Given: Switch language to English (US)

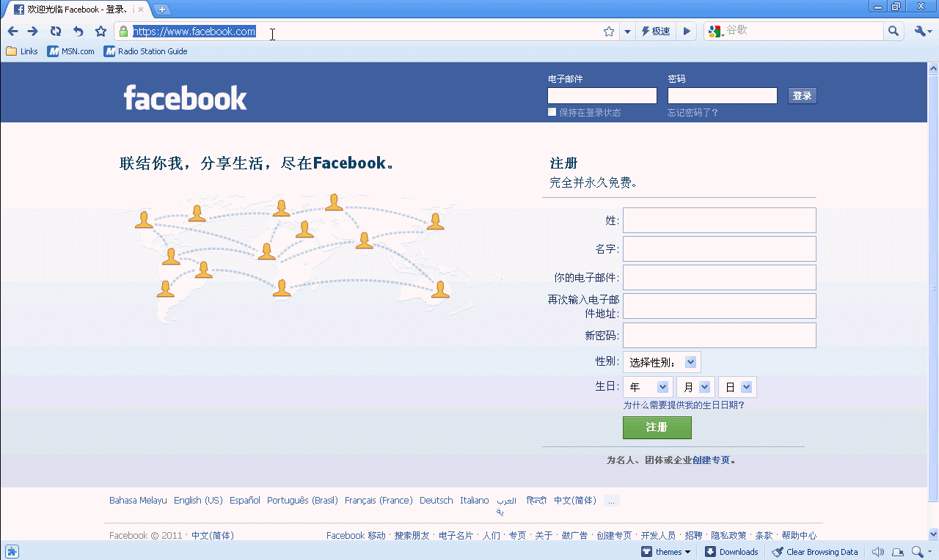Looking at the screenshot, I should point(198,501).
